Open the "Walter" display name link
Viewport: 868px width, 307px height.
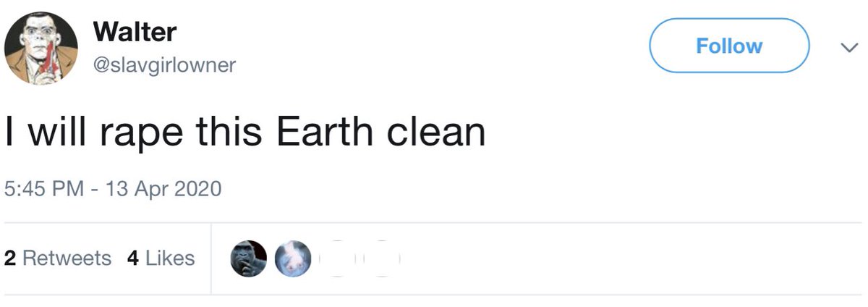coord(135,31)
